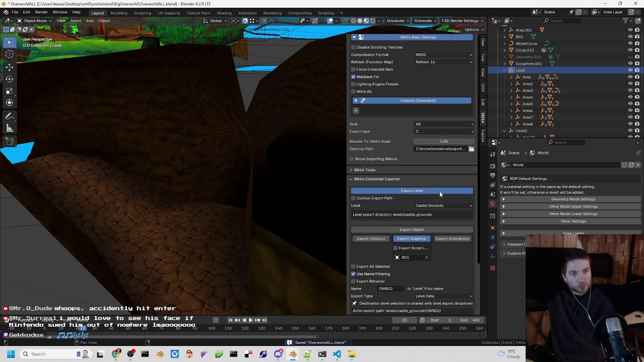Click the Export Level button

412,191
